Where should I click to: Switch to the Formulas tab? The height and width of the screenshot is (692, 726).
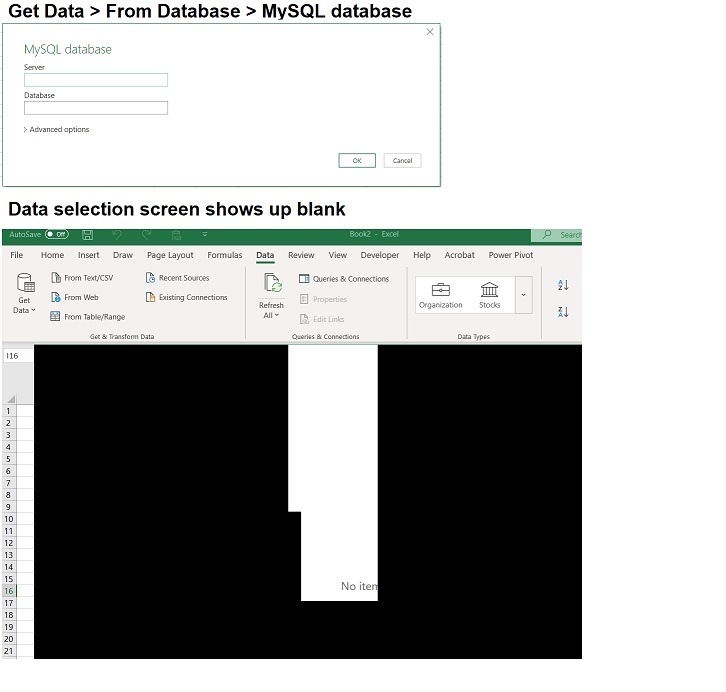[x=225, y=255]
